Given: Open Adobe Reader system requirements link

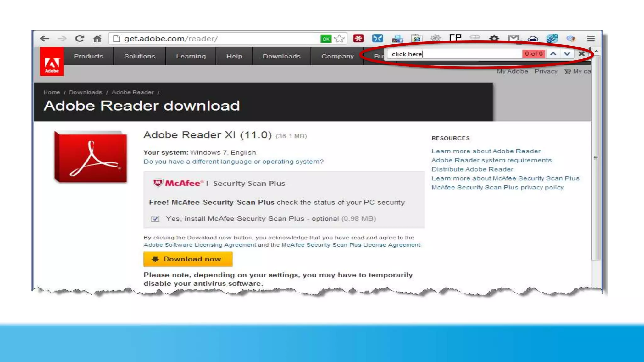Looking at the screenshot, I should [491, 160].
